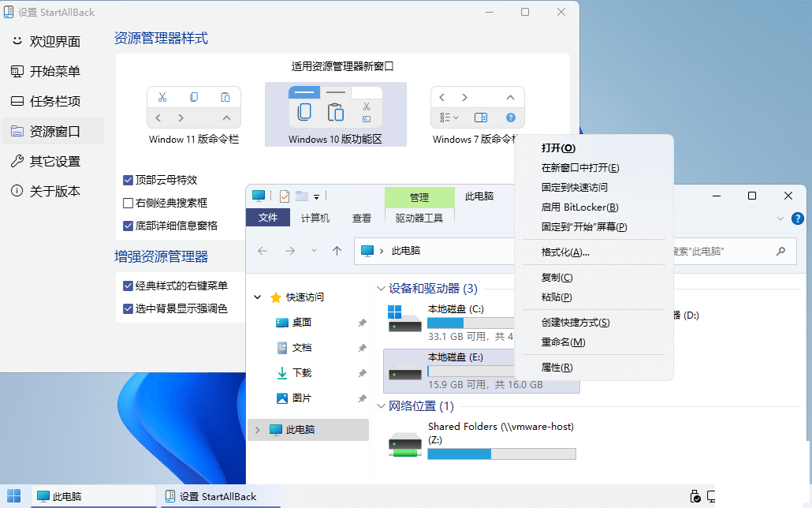Select the 本地磁盘 (E:) drive icon
This screenshot has height=508, width=812.
click(x=404, y=372)
